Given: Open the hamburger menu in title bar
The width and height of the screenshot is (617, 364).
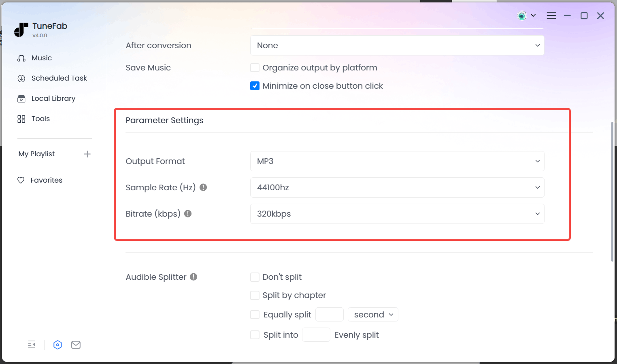Looking at the screenshot, I should click(551, 15).
